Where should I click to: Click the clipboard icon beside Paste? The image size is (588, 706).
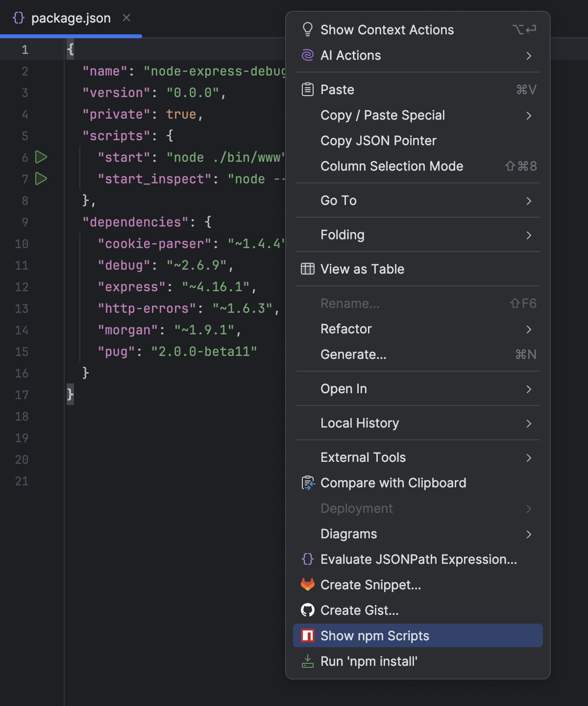pos(307,89)
